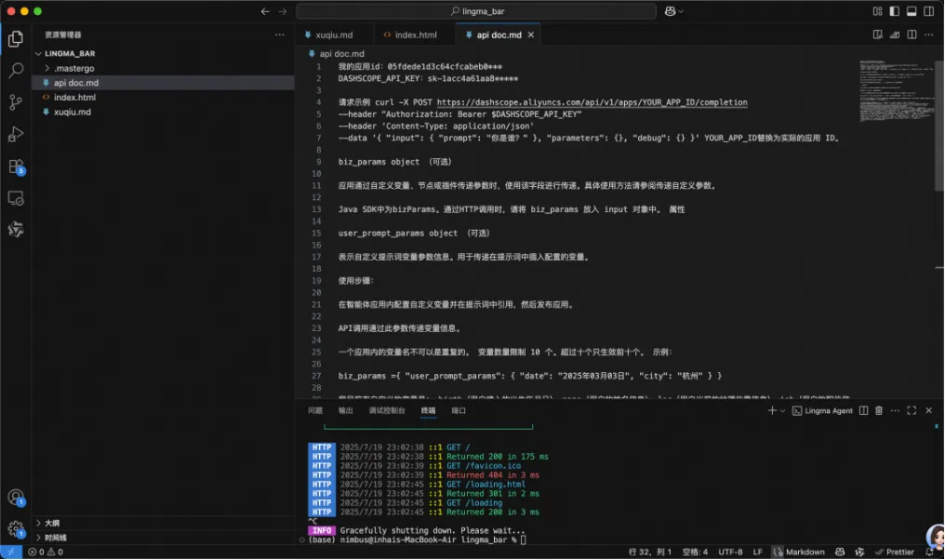
Task: Select the Output panel tab
Action: (x=345, y=410)
